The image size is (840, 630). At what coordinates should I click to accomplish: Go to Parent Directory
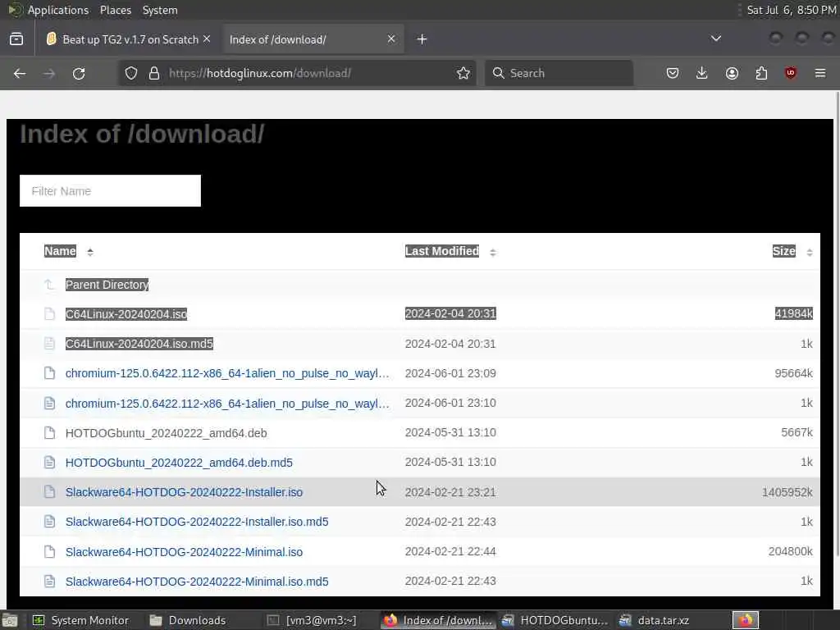pyautogui.click(x=107, y=285)
